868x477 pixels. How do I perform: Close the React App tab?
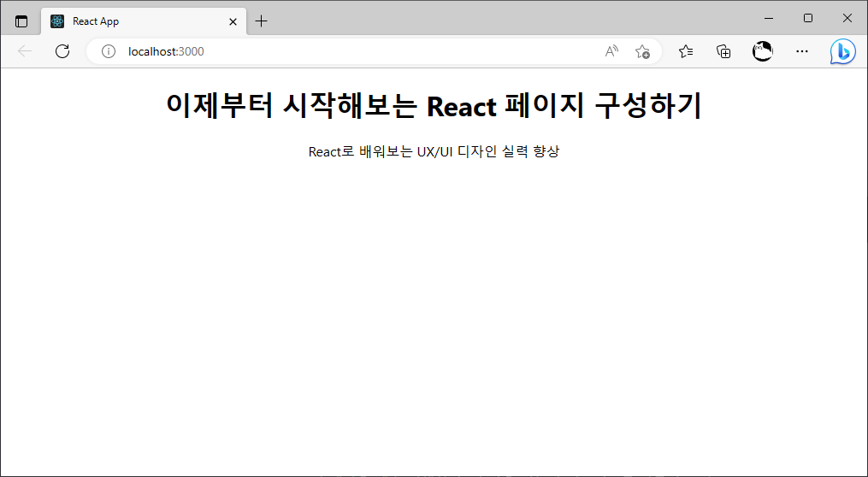(x=233, y=21)
